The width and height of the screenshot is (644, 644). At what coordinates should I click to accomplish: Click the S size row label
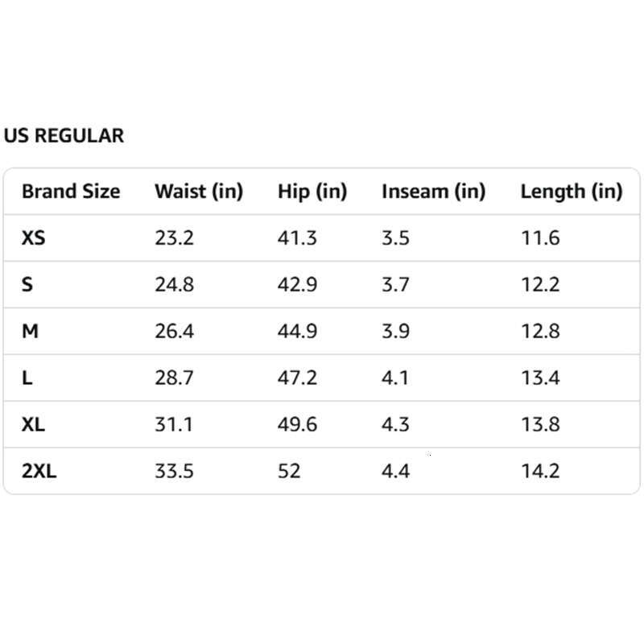pyautogui.click(x=27, y=285)
